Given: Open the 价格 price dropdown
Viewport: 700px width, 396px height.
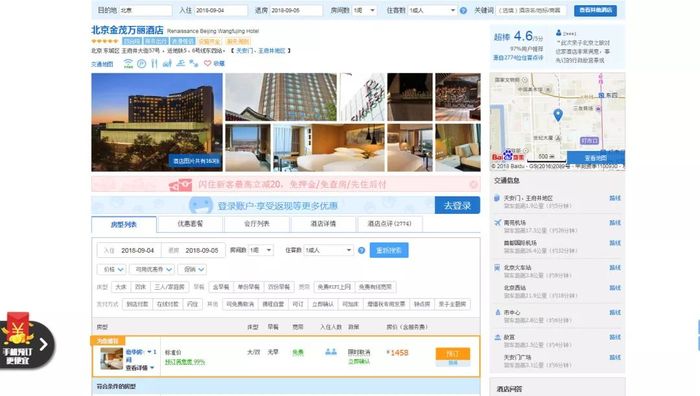Looking at the screenshot, I should (x=112, y=269).
